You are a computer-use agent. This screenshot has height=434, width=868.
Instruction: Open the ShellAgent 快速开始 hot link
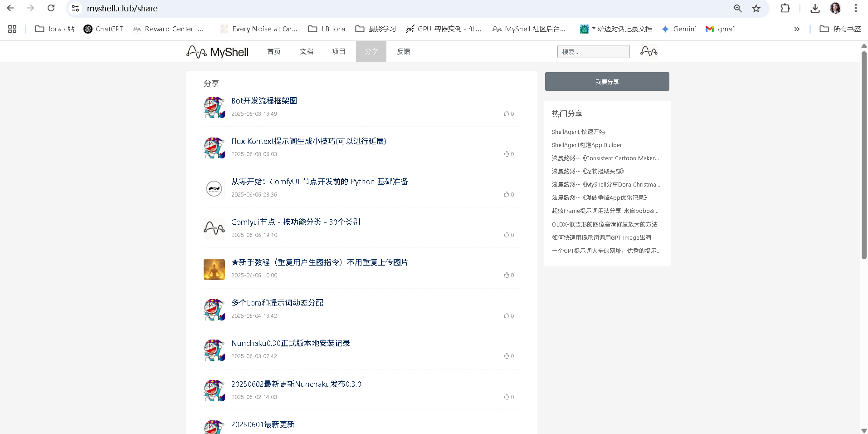click(x=578, y=132)
